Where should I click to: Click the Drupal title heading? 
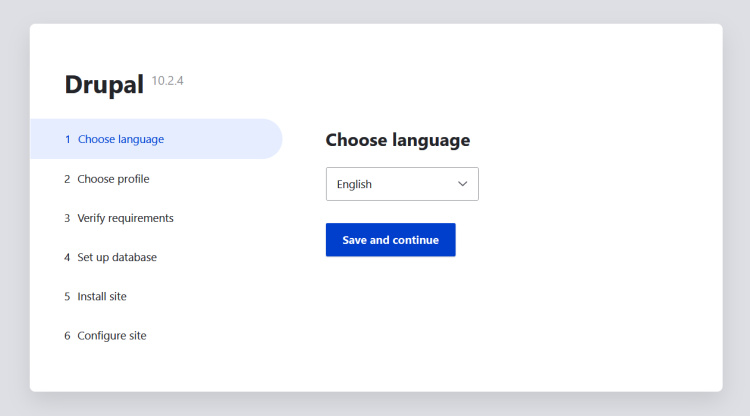coord(105,86)
